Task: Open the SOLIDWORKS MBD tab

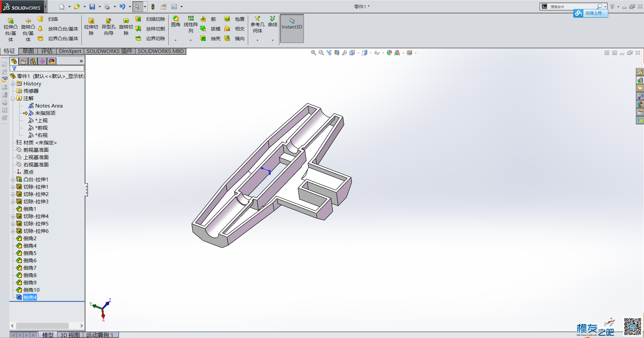Action: 161,51
